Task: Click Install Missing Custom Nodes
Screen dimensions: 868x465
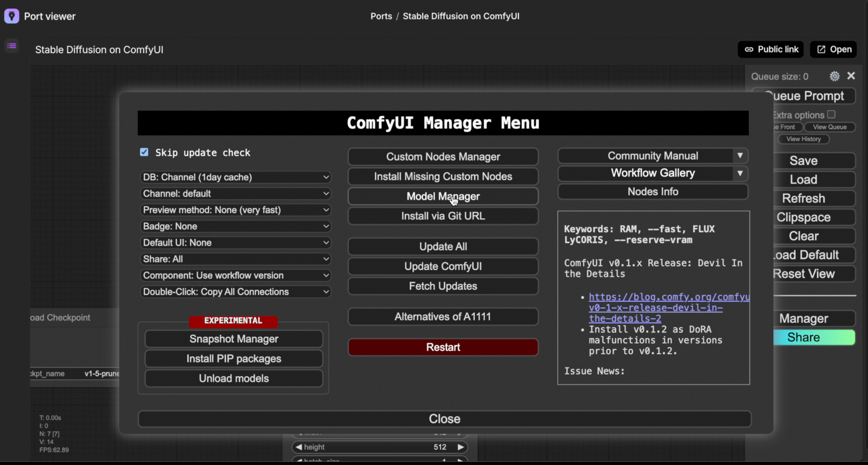Action: point(443,176)
